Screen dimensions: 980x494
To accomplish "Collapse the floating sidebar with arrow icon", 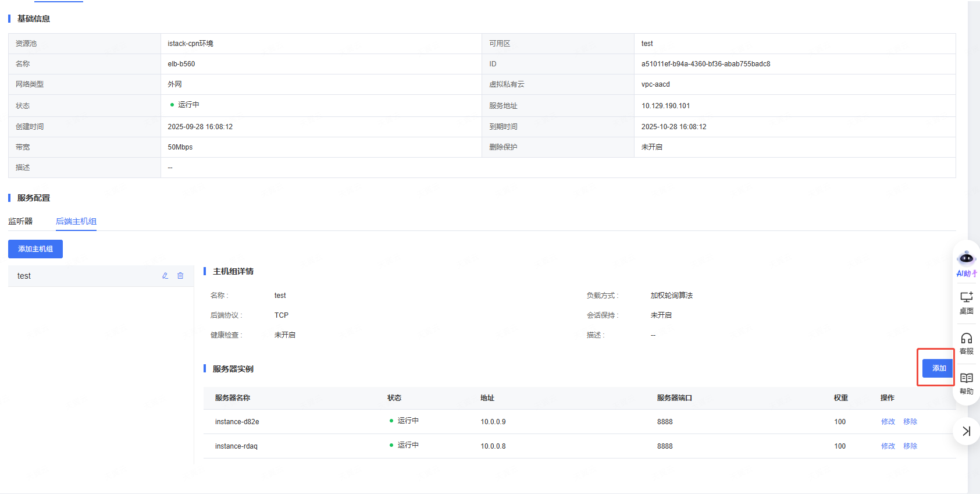I will pos(966,431).
